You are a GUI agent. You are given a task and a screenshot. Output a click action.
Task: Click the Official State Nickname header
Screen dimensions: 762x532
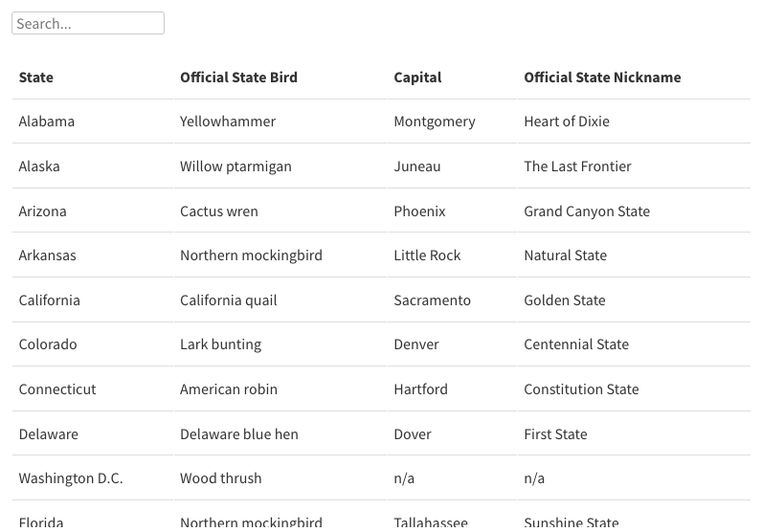602,78
